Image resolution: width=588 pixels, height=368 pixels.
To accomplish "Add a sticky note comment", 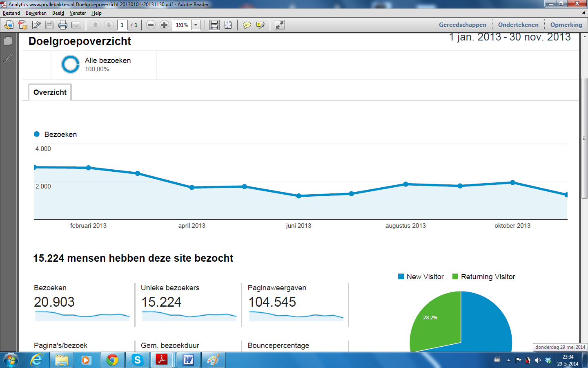I will [247, 25].
